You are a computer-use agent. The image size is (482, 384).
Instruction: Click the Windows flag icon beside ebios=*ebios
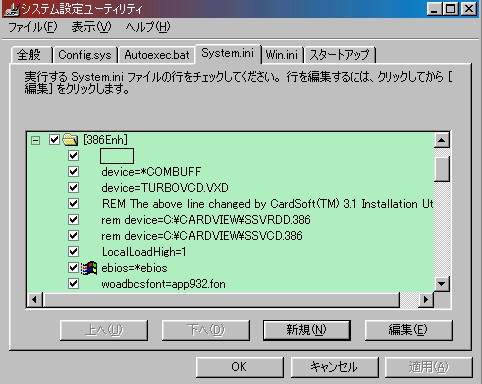pos(89,268)
